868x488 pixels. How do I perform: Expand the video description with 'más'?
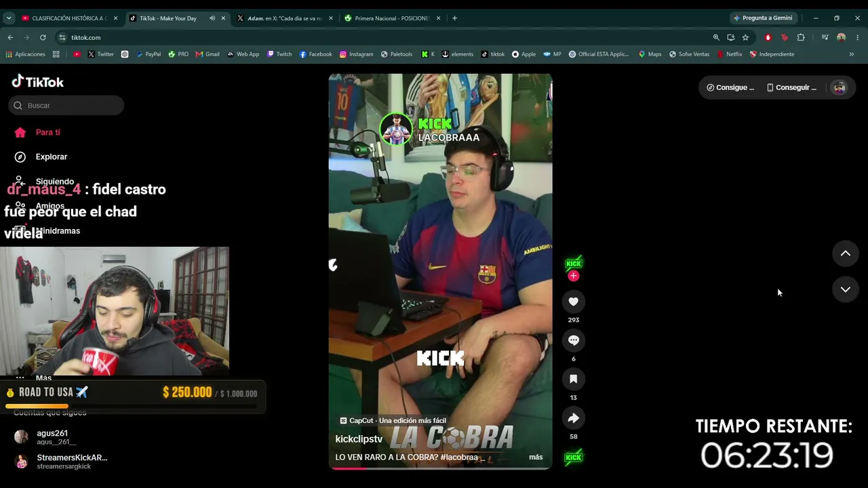point(536,457)
